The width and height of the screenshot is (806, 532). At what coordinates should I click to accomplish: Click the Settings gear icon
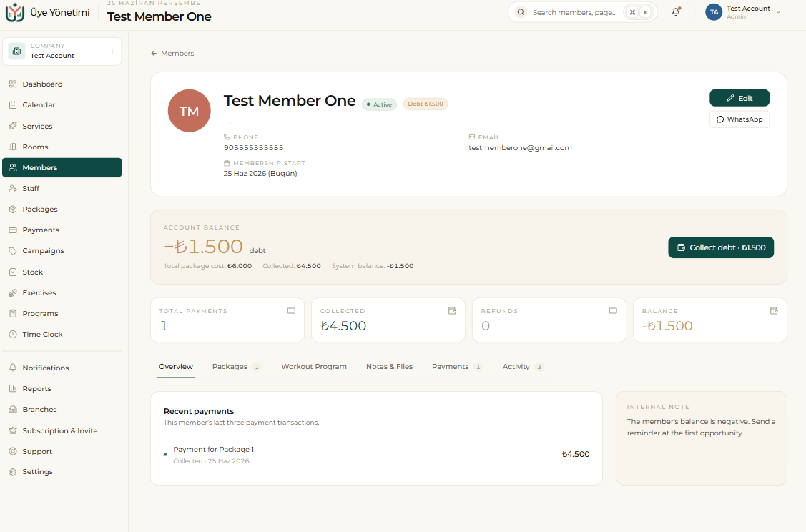[x=13, y=472]
